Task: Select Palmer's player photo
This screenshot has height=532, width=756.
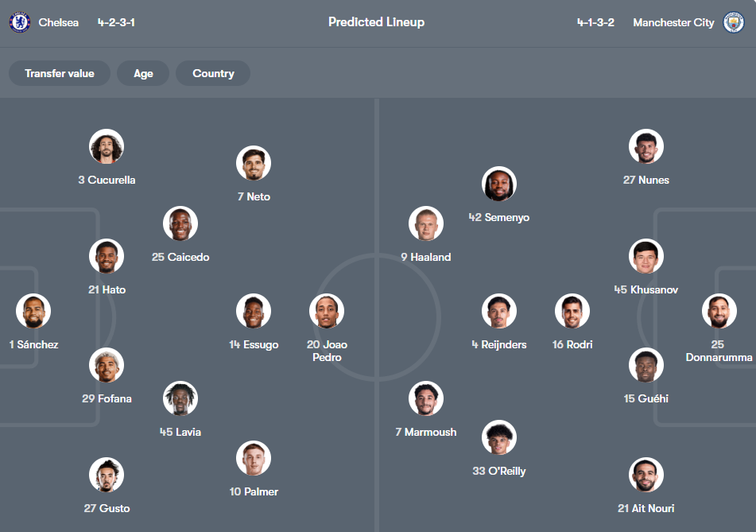Action: (x=254, y=458)
